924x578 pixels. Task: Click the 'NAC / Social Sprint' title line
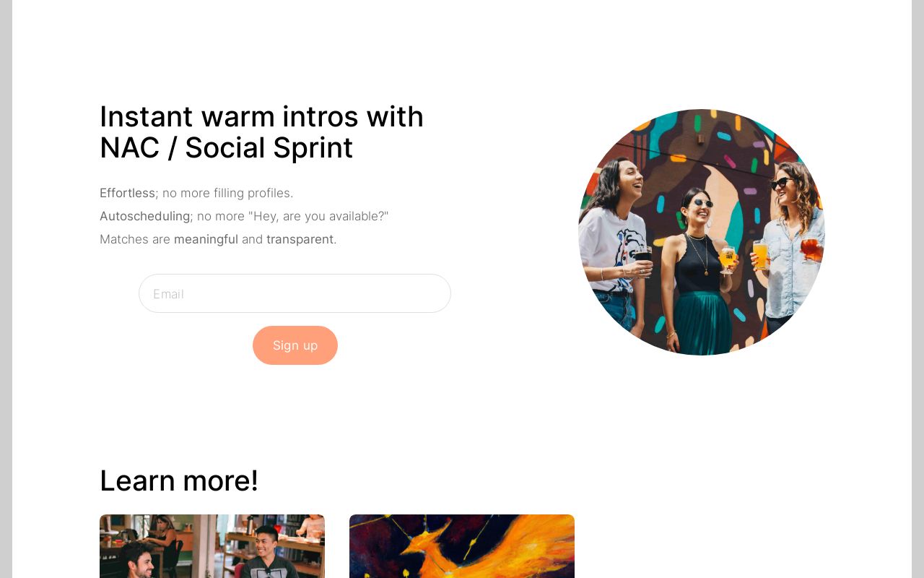point(226,148)
